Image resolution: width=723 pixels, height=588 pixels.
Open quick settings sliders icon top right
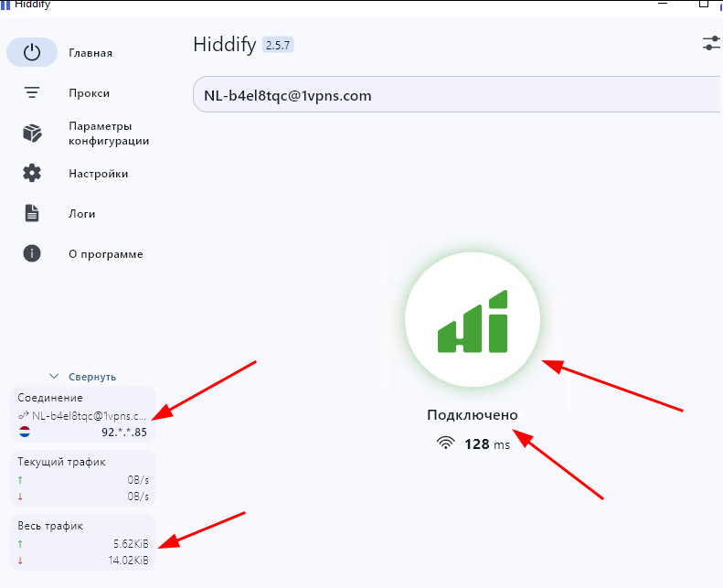711,43
